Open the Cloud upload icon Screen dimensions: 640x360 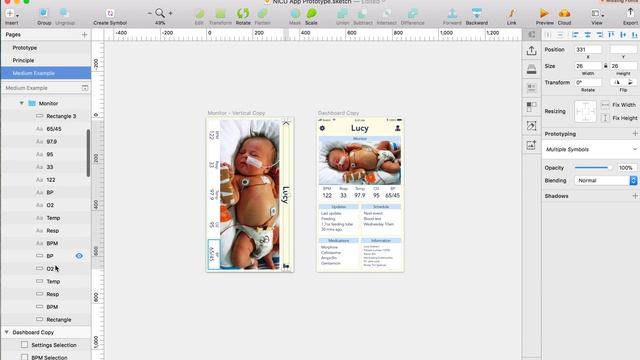564,13
